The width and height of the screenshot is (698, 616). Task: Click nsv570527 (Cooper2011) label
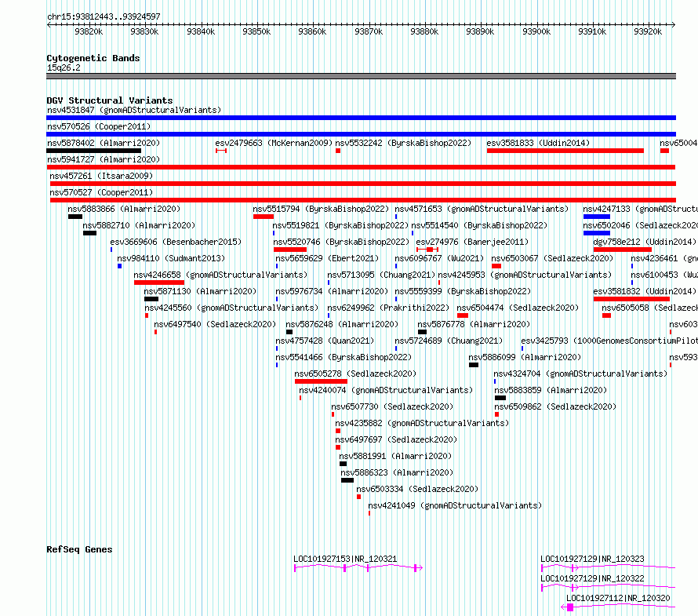[x=101, y=192]
